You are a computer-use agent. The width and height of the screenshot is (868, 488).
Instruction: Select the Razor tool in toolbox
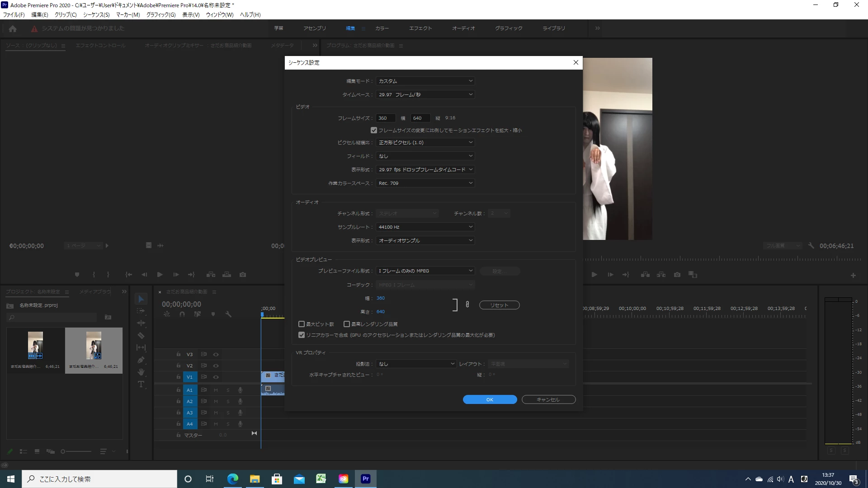[141, 335]
